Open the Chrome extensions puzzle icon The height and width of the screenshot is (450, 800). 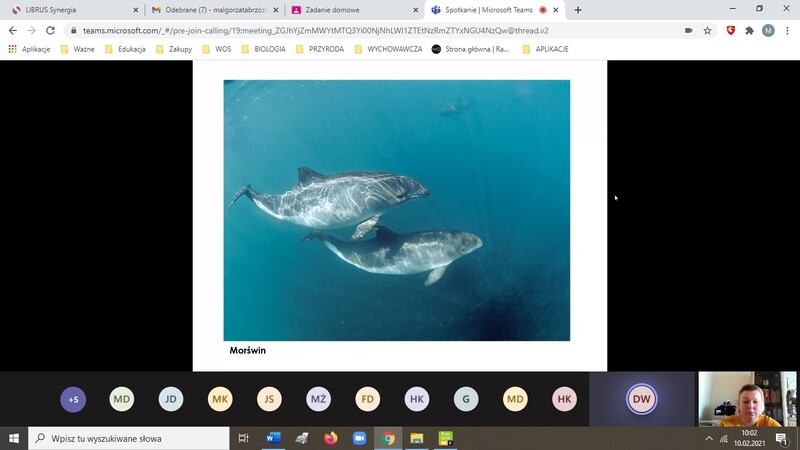point(749,31)
